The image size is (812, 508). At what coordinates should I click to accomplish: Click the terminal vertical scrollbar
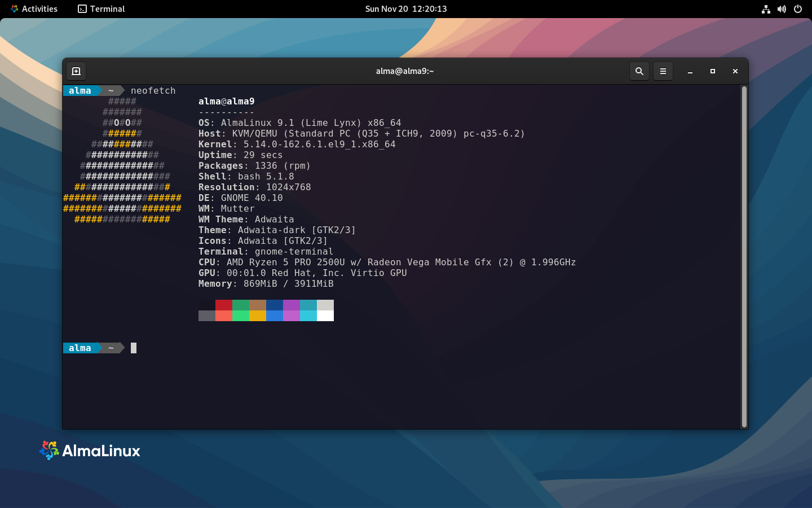click(x=744, y=257)
